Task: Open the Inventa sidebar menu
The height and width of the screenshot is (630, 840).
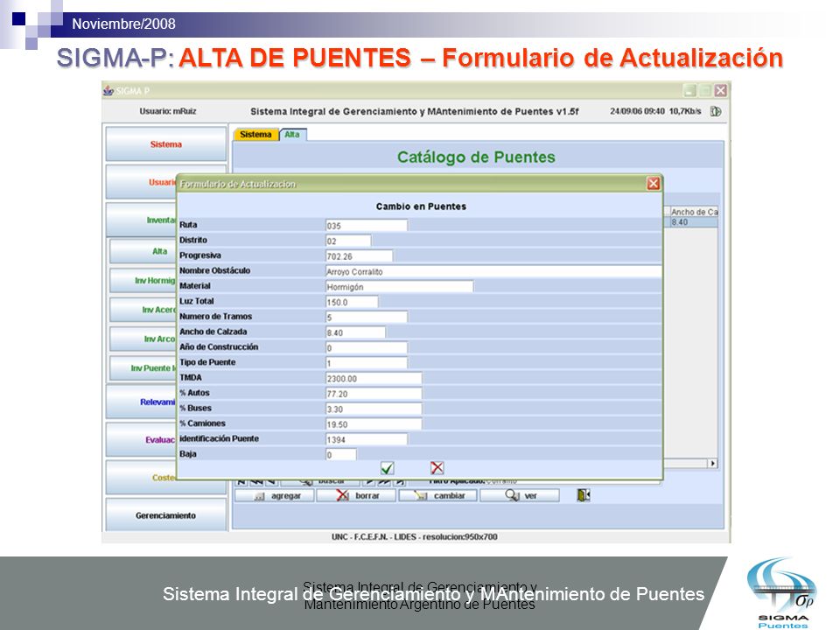Action: pyautogui.click(x=142, y=220)
